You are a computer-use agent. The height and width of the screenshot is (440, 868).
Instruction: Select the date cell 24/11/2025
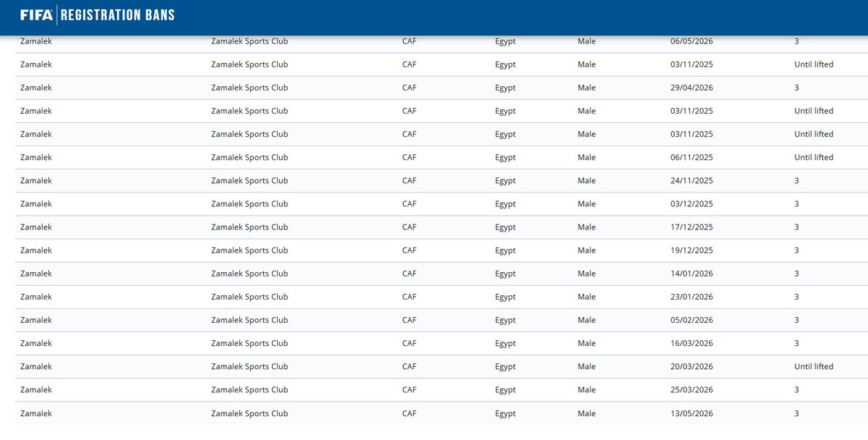692,180
